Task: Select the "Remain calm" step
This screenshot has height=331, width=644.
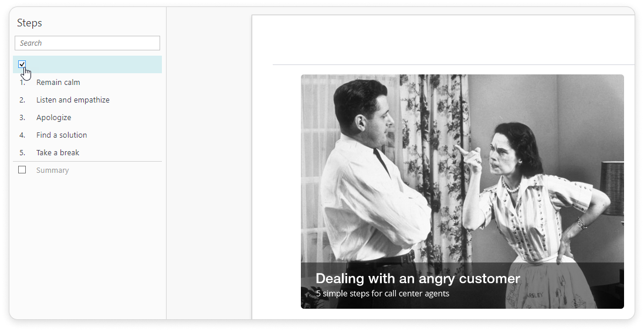Action: coord(58,83)
